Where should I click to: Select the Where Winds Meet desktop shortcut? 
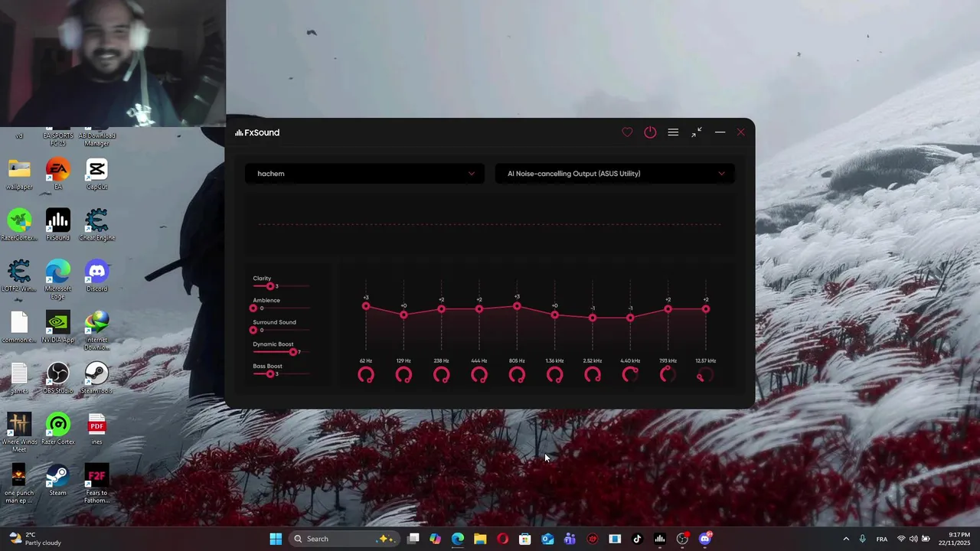(19, 432)
